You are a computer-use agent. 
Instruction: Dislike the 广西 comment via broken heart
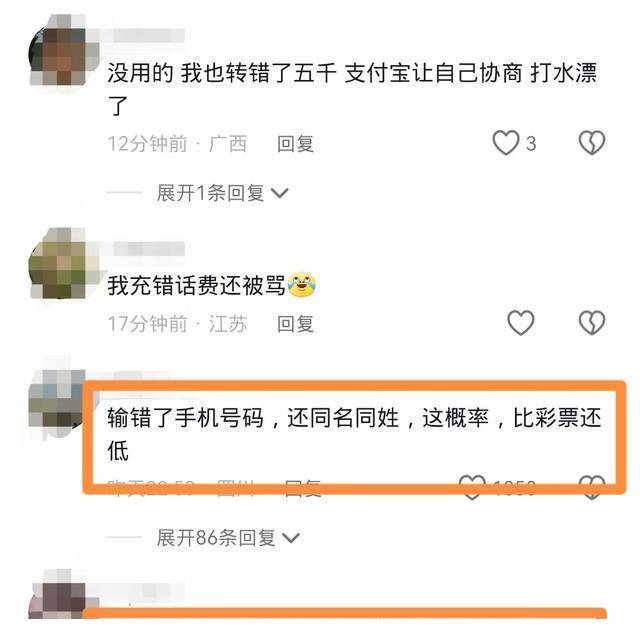coord(592,143)
